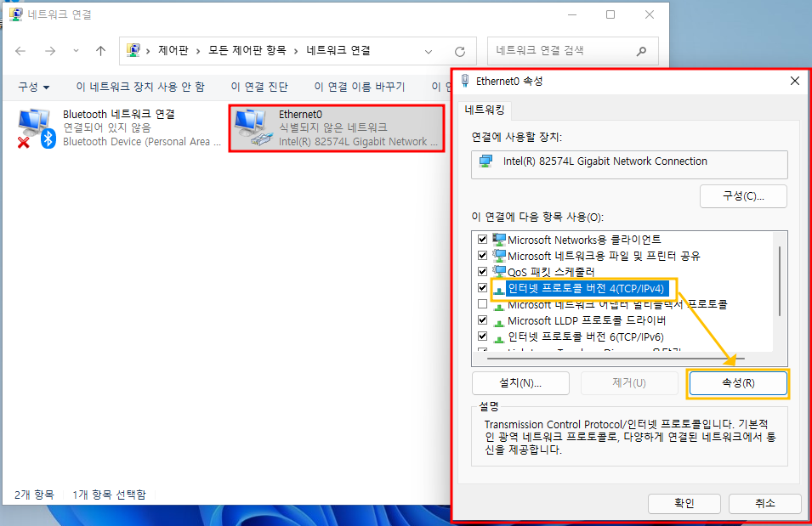Select the Ethernet0 adapter icon

253,127
